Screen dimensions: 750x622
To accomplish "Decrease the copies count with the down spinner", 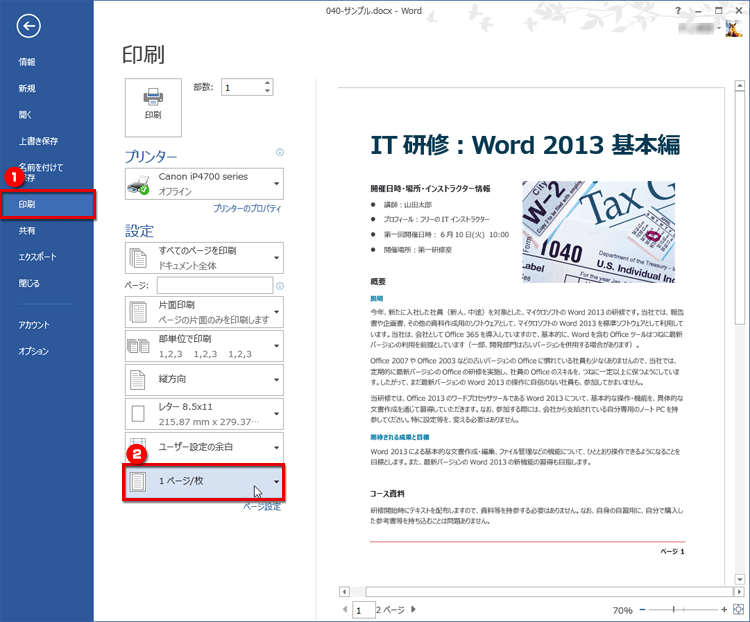I will (267, 91).
